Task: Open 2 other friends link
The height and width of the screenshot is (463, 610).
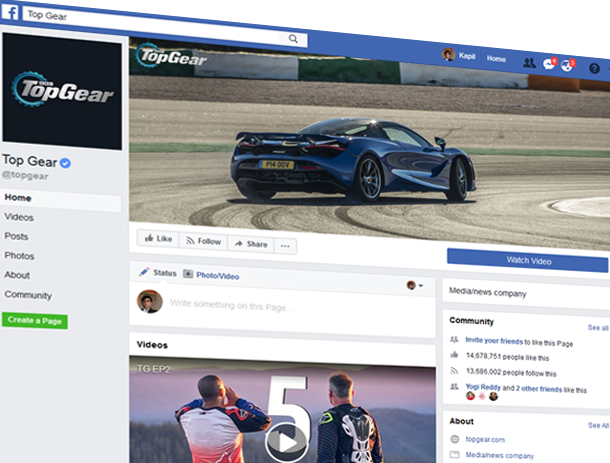Action: [539, 389]
